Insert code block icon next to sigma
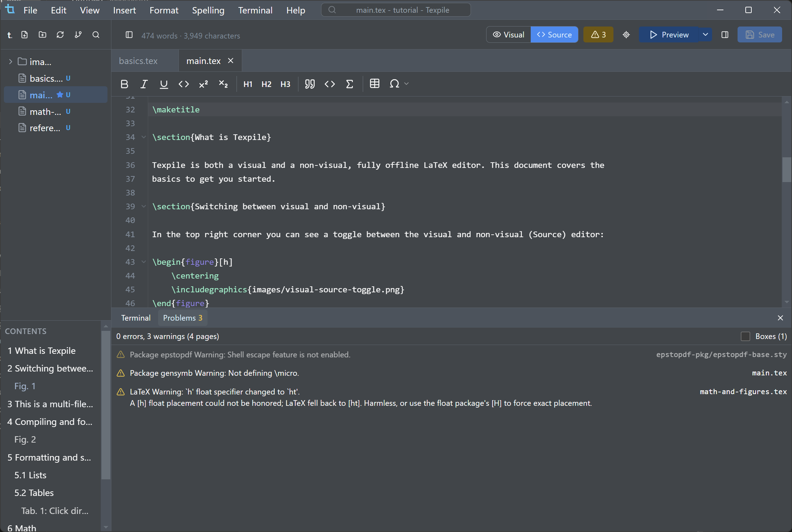 click(x=330, y=84)
